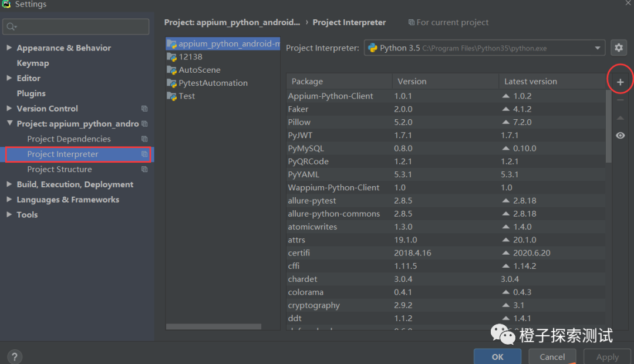This screenshot has height=364, width=634.
Task: Click the copy icon beside Project Dependencies
Action: click(144, 139)
